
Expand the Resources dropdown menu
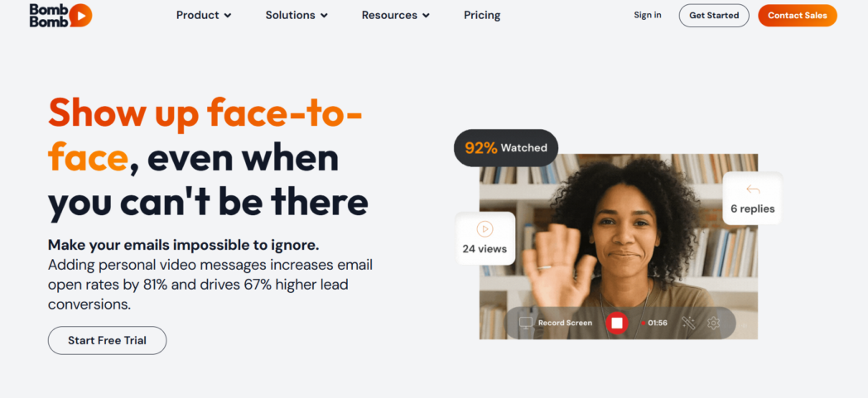coord(396,16)
